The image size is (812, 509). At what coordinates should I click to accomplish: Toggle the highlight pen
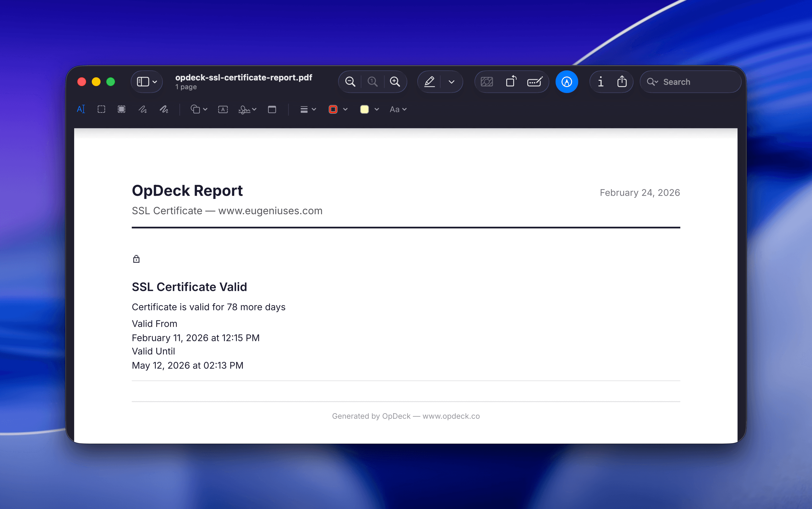point(430,81)
